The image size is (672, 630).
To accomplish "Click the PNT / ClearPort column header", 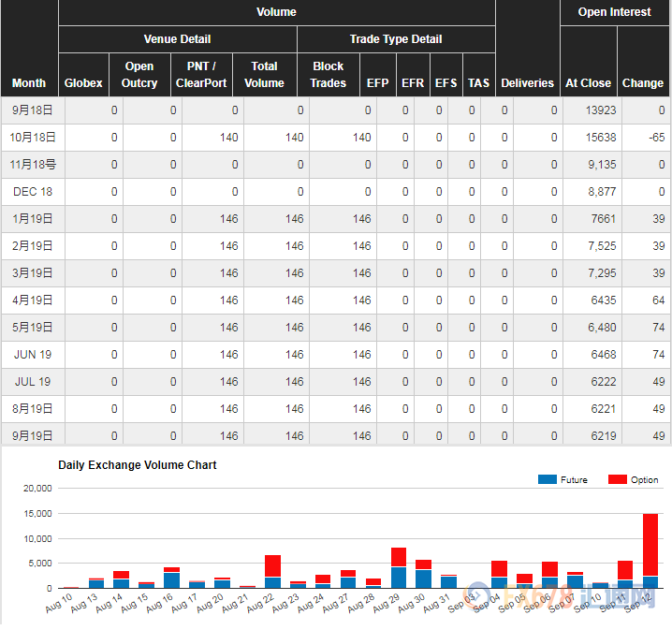I will (201, 75).
